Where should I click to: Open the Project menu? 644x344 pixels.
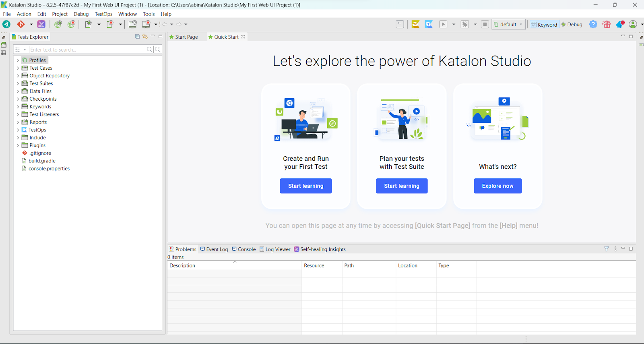pyautogui.click(x=60, y=14)
